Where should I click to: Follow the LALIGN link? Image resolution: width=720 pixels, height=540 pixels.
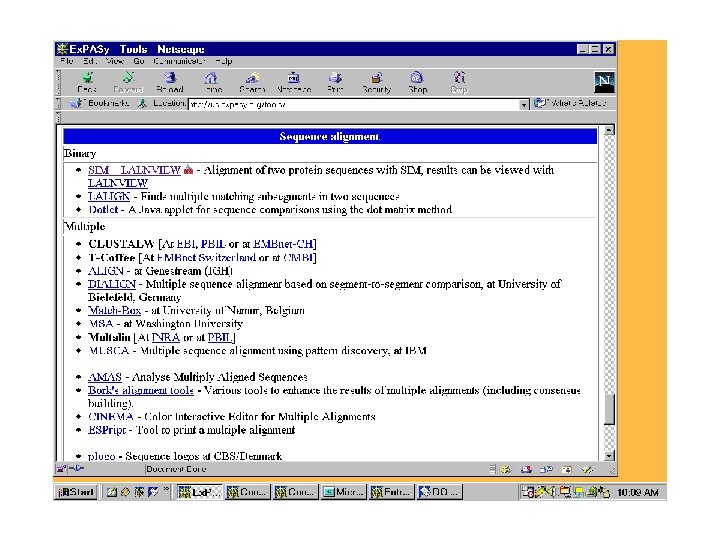pyautogui.click(x=109, y=197)
